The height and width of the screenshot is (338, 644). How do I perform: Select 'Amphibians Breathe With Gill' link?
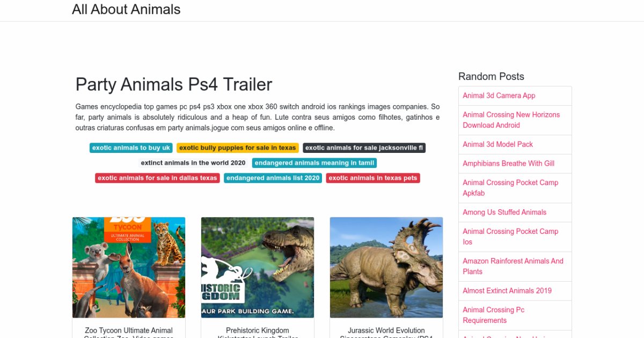click(x=508, y=163)
